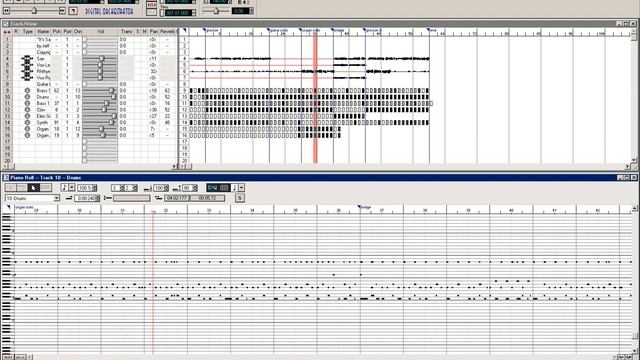Click the tempo offset value field
640x360 pixels.
point(240,11)
